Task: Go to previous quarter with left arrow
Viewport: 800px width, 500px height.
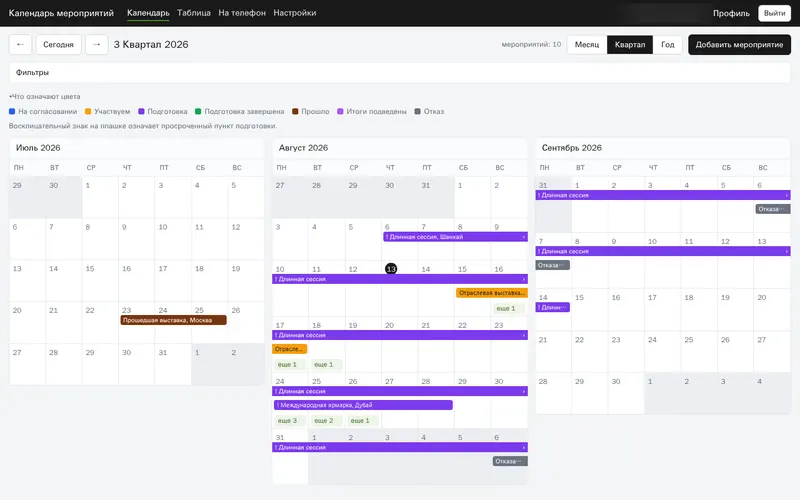Action: coord(20,44)
